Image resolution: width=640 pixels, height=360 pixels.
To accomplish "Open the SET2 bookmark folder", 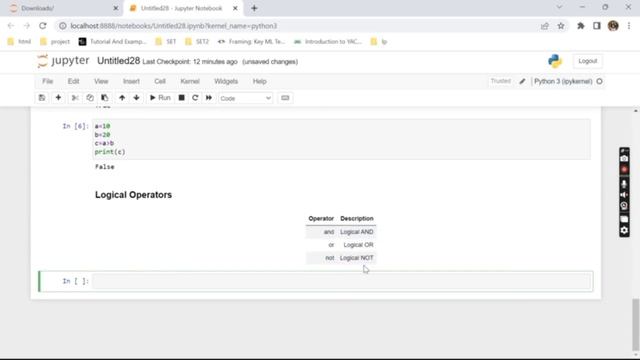I will [197, 42].
